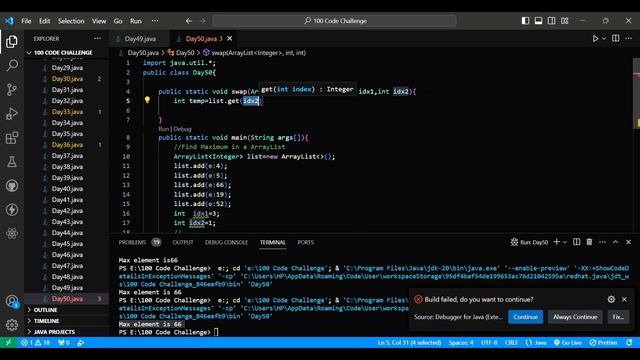
Task: Open Explorer More Actions ellipsis
Action: click(97, 38)
